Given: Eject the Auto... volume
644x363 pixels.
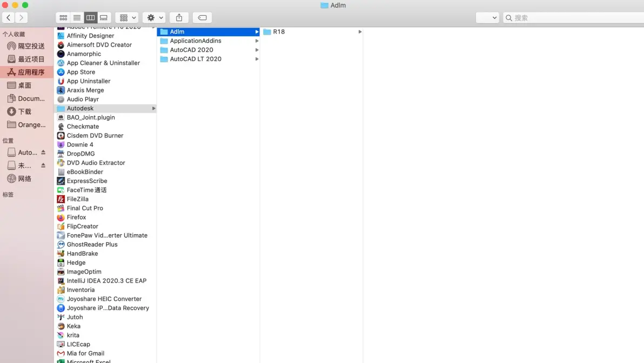Looking at the screenshot, I should tap(43, 152).
